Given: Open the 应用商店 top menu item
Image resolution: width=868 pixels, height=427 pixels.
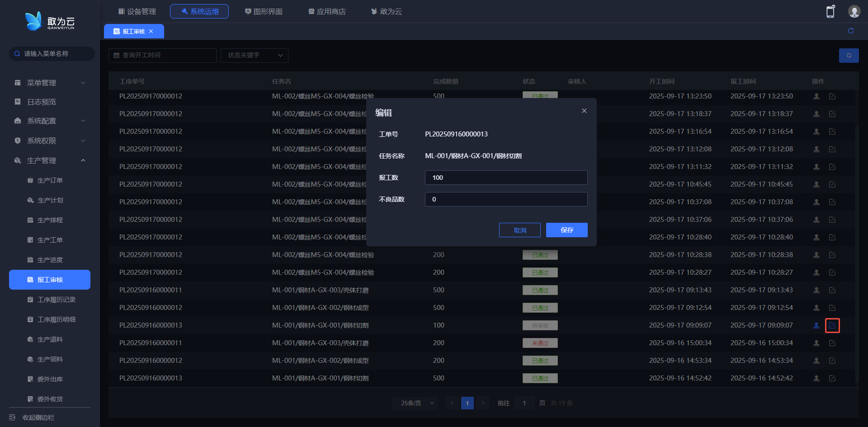Looking at the screenshot, I should pos(327,11).
